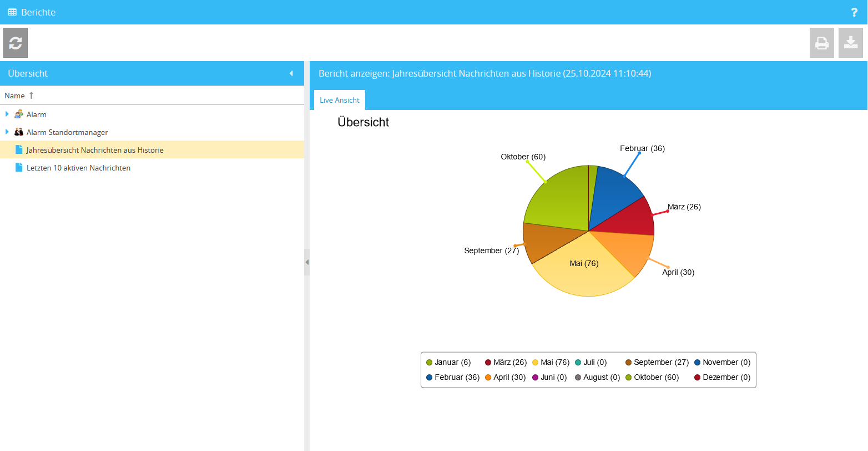Open help via the question mark icon
This screenshot has width=868, height=451.
(855, 12)
